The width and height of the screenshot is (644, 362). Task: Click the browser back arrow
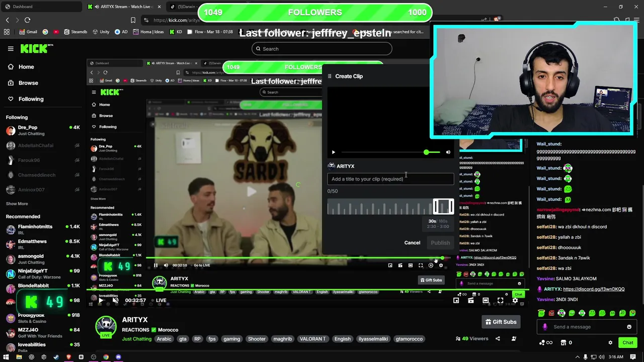[x=7, y=20]
